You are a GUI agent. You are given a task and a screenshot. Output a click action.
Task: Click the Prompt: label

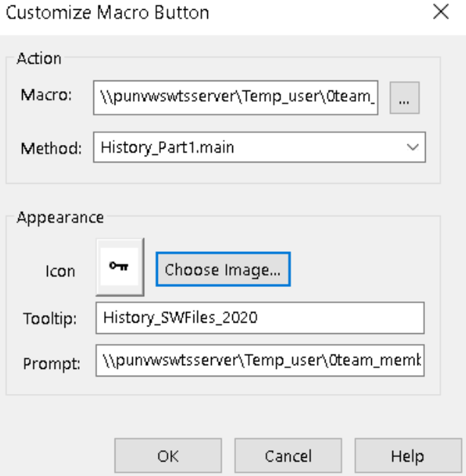tap(52, 363)
